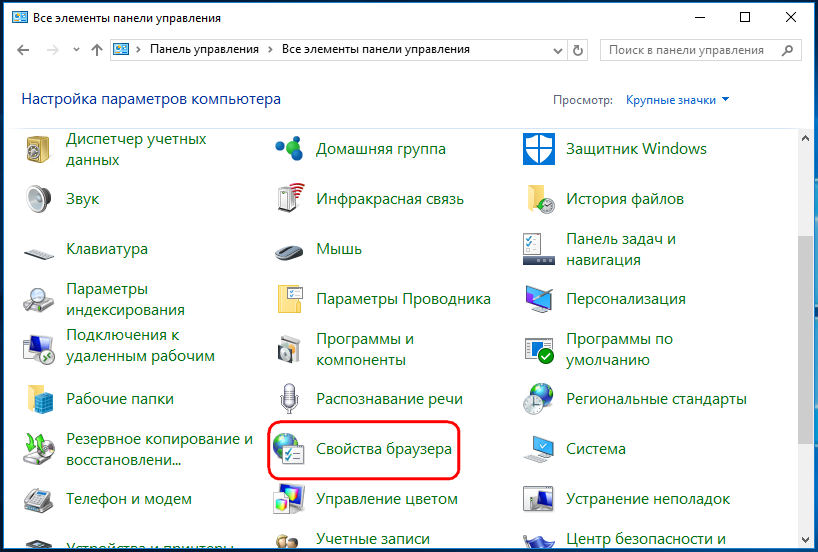Open the Свойства браузера globe icon
The width and height of the screenshot is (818, 552).
[288, 449]
